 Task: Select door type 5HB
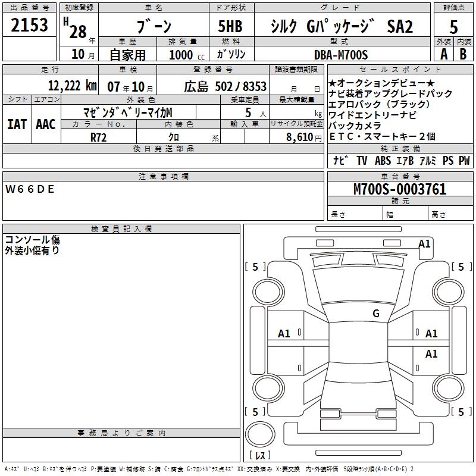click(230, 26)
